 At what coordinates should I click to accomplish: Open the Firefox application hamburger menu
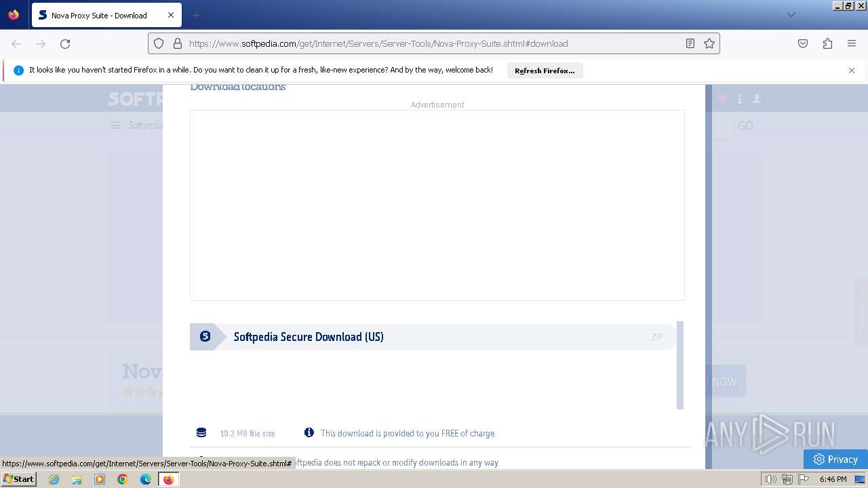(852, 43)
